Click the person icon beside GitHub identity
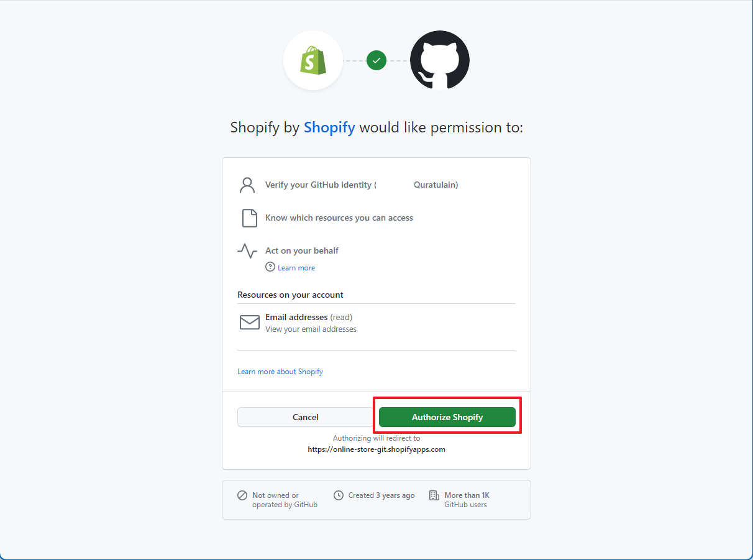The height and width of the screenshot is (560, 753). coord(248,185)
